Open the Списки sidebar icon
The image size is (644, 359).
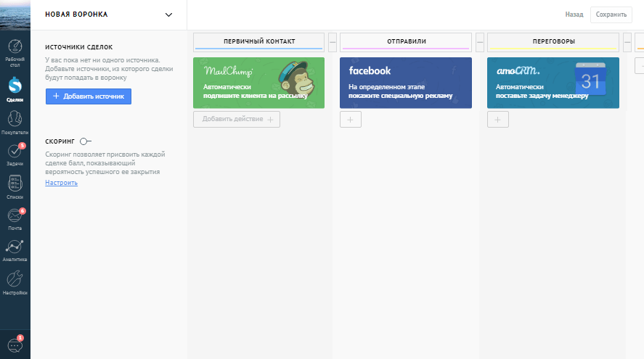pos(15,187)
